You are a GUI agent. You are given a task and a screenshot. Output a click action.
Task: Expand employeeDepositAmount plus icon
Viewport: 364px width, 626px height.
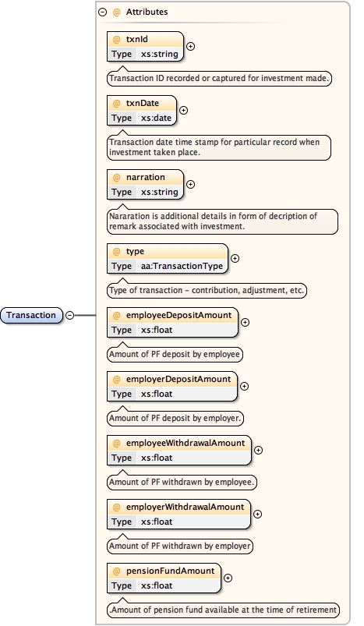pos(245,322)
